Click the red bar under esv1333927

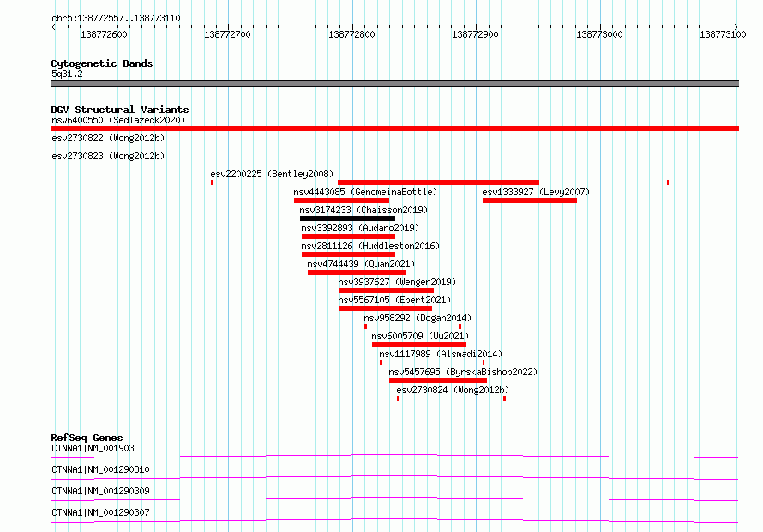pos(530,200)
